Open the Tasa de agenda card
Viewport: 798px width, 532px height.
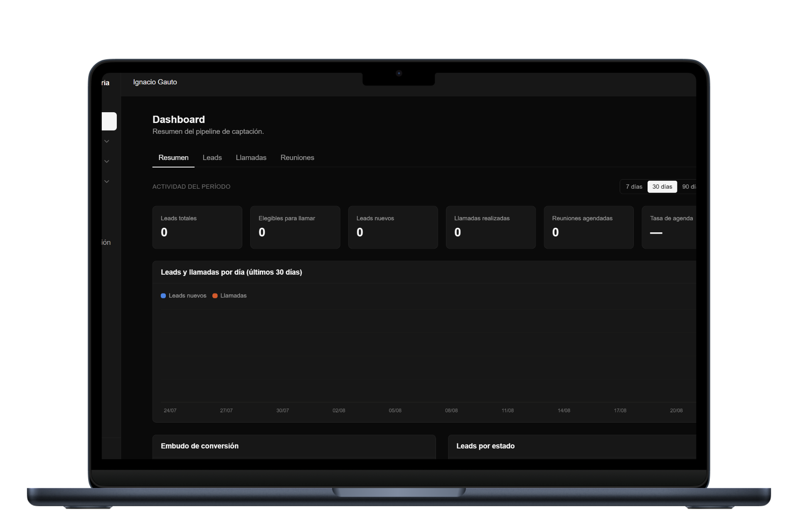[x=669, y=227]
